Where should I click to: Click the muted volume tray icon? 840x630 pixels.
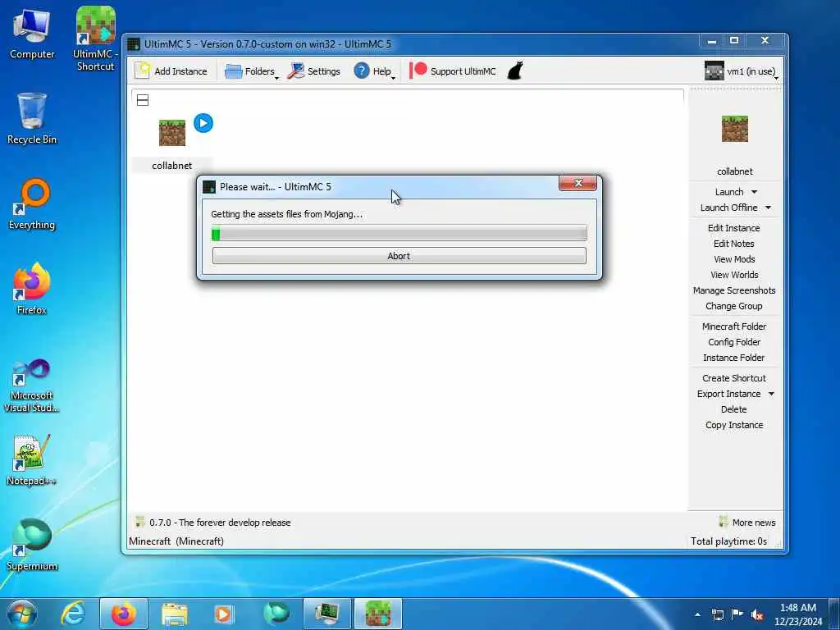point(757,614)
